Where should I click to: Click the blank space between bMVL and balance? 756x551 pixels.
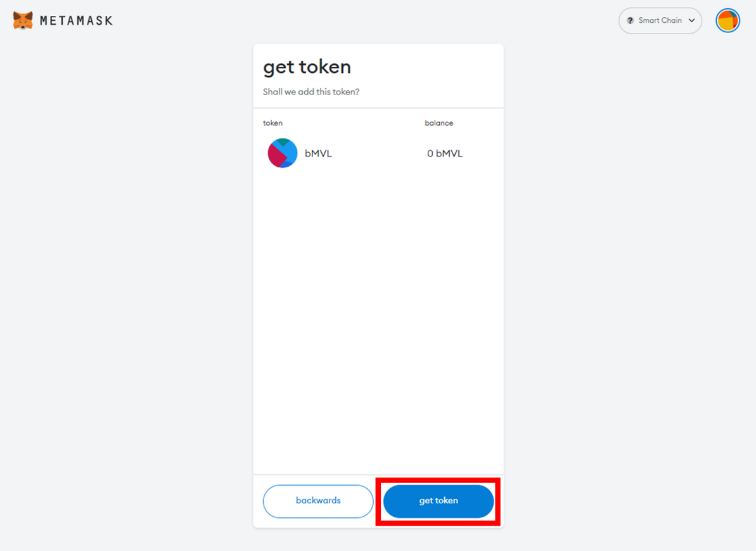(378, 153)
